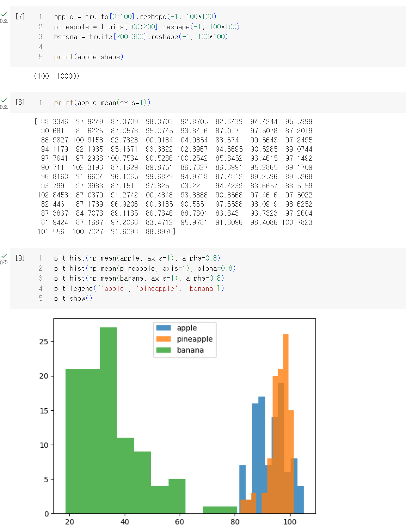The image size is (406, 532).
Task: Click the final output value 88.8976]
Action: (160, 232)
